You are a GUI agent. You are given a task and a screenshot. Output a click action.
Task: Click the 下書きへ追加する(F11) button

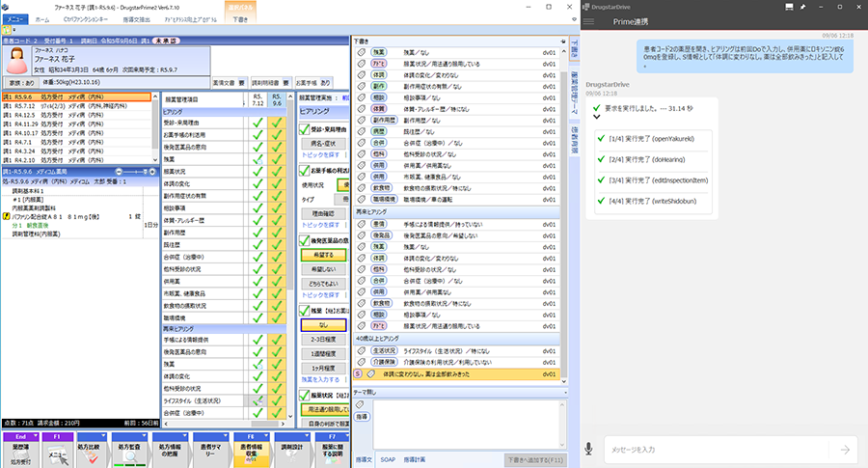[x=534, y=459]
